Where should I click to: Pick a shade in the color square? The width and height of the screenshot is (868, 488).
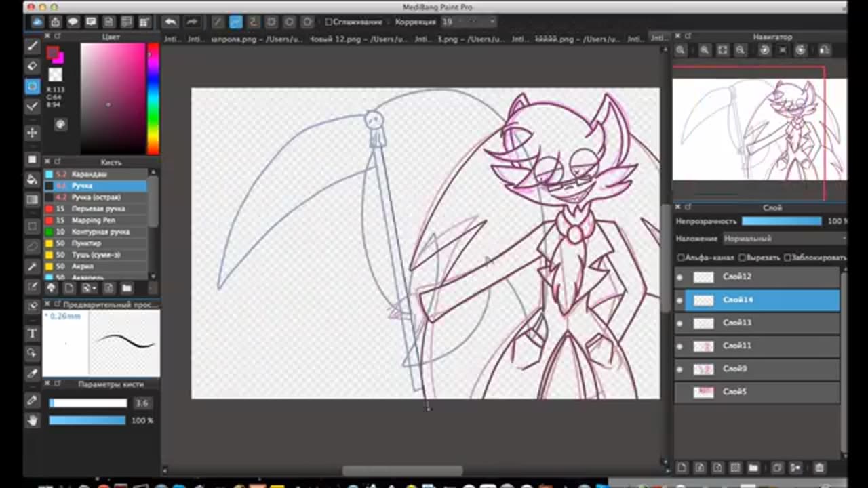point(113,99)
